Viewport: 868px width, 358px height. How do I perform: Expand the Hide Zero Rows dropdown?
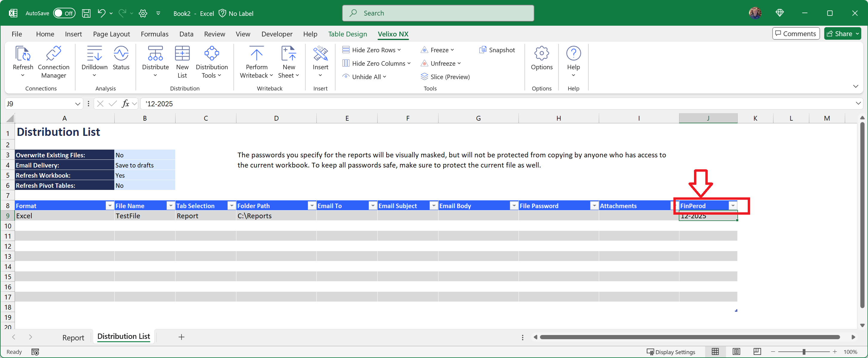(x=399, y=50)
